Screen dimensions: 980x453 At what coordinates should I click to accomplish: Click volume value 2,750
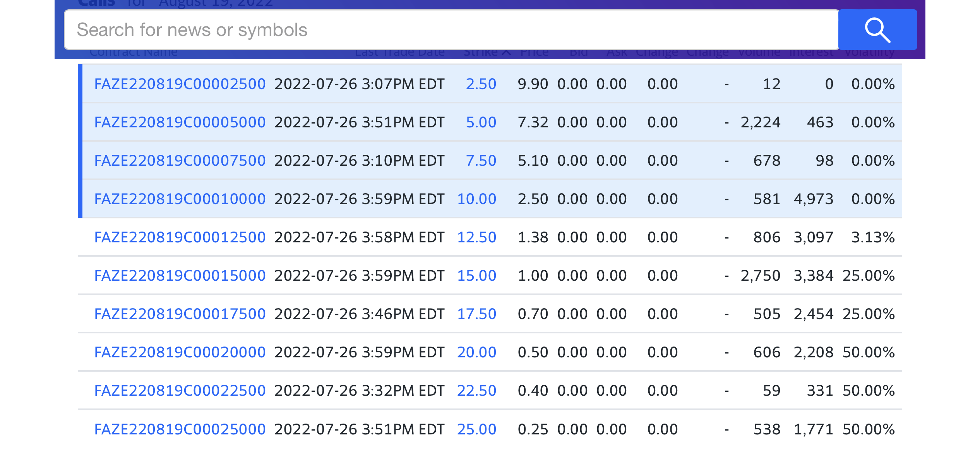click(x=761, y=276)
